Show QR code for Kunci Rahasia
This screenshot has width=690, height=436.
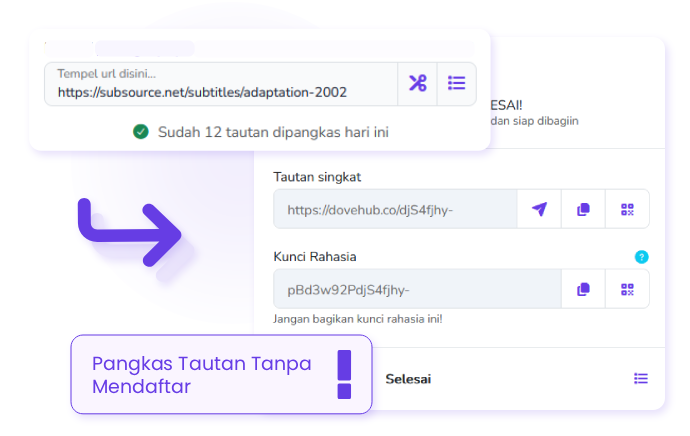coord(627,289)
